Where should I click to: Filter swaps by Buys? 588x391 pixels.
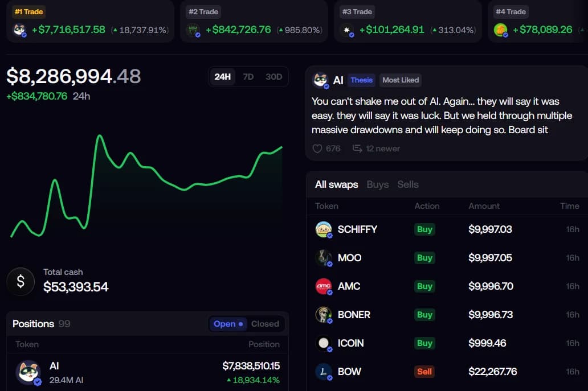pos(378,184)
